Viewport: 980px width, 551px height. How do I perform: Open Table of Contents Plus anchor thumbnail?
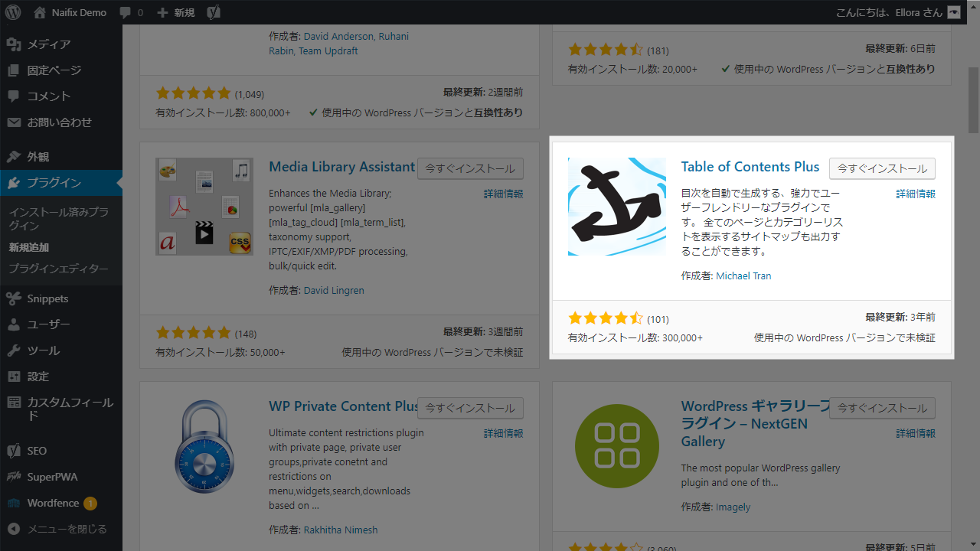point(617,207)
